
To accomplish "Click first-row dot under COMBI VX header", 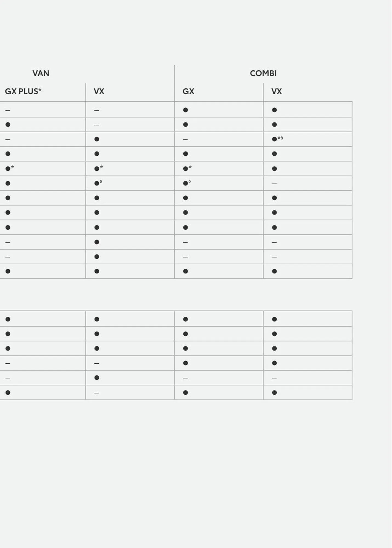I will tap(274, 110).
